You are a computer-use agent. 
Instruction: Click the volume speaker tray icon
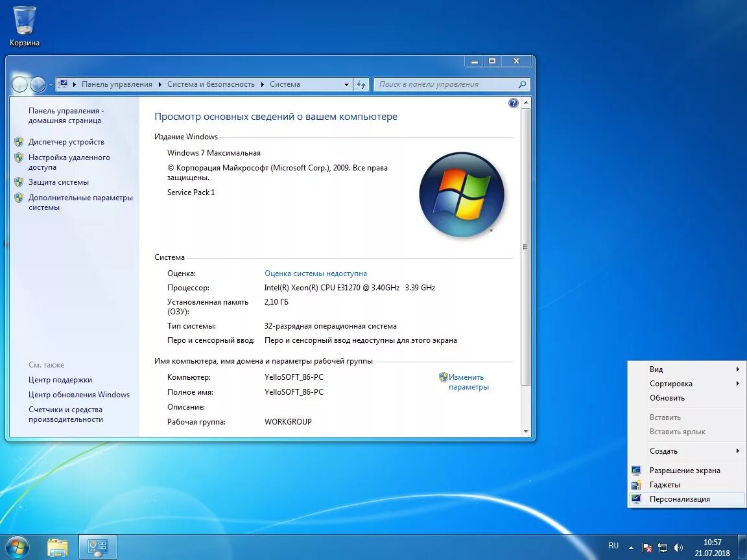[x=678, y=548]
